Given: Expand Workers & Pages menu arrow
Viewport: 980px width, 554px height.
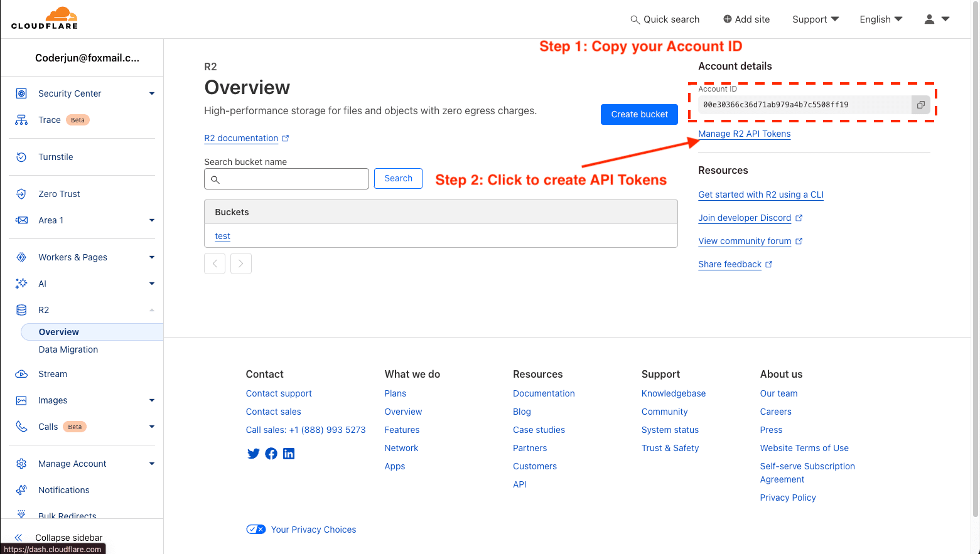Looking at the screenshot, I should [152, 257].
